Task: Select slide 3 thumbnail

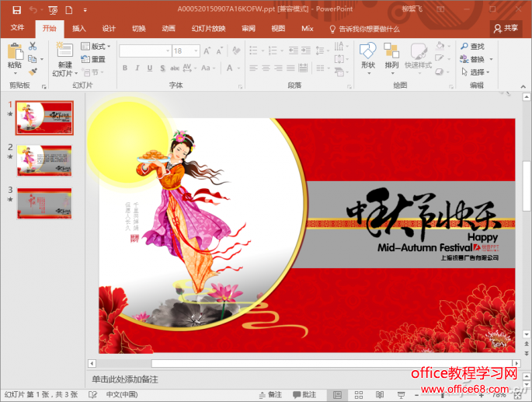Action: pyautogui.click(x=44, y=203)
